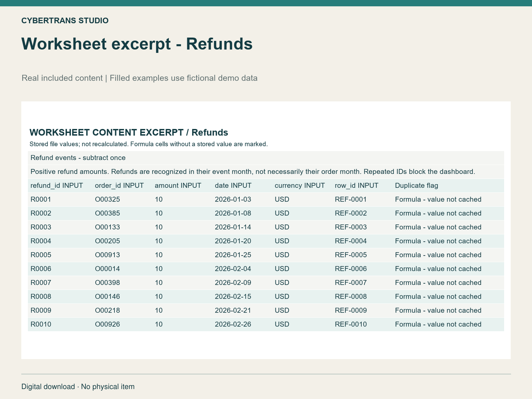
Task: Click refund ID cell R0006
Action: [x=41, y=269]
